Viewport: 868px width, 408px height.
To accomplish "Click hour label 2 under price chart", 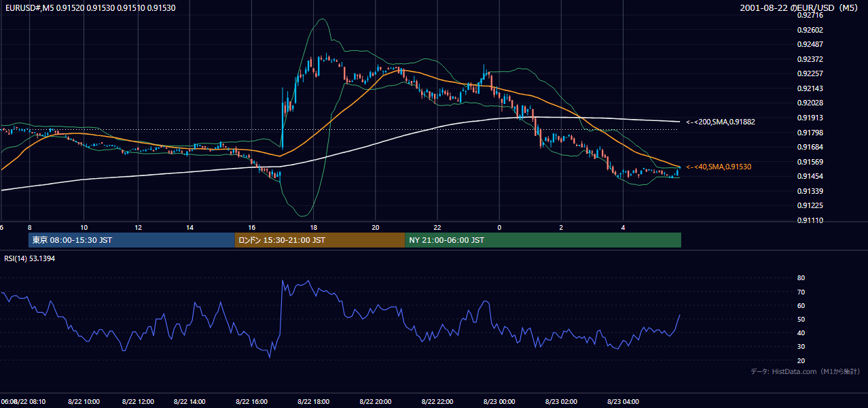I will click(x=561, y=227).
